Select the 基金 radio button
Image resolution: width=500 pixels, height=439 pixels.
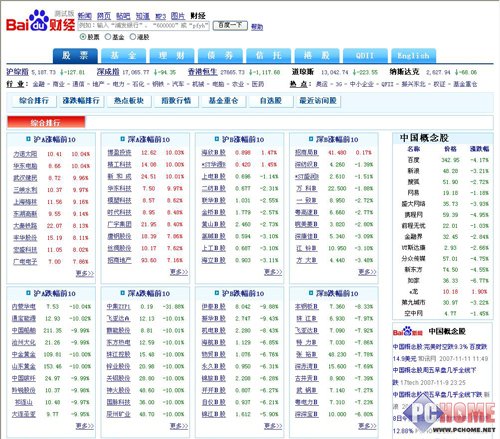[x=108, y=37]
